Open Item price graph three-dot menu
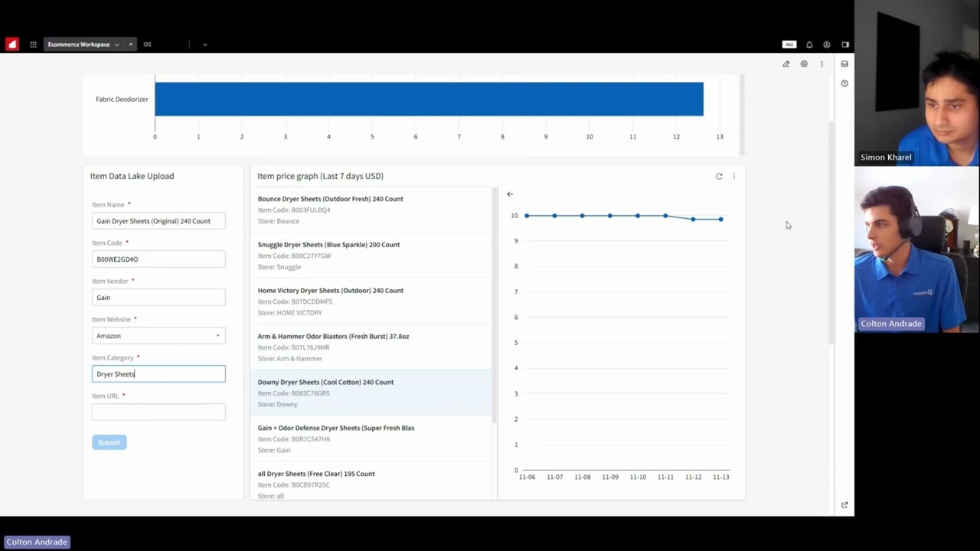The image size is (980, 551). coord(733,176)
